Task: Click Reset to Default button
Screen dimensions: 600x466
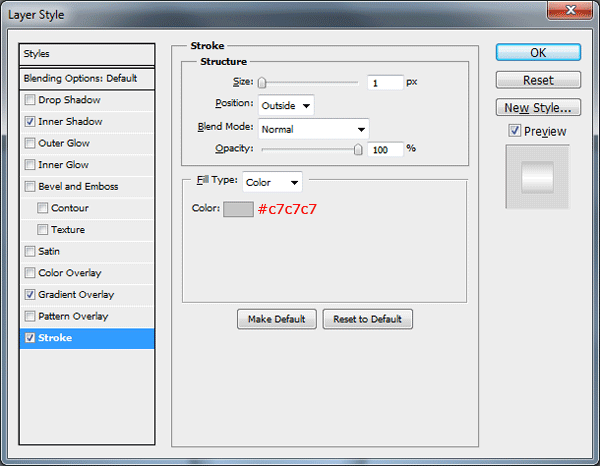Action: pos(367,319)
